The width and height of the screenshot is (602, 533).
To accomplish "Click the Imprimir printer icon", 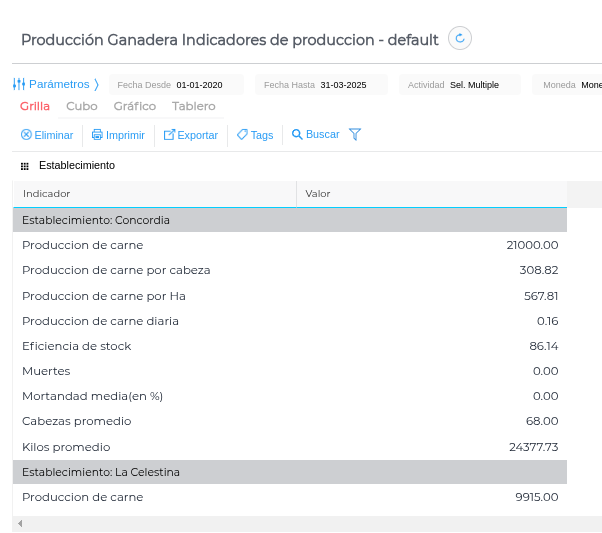I will 97,135.
